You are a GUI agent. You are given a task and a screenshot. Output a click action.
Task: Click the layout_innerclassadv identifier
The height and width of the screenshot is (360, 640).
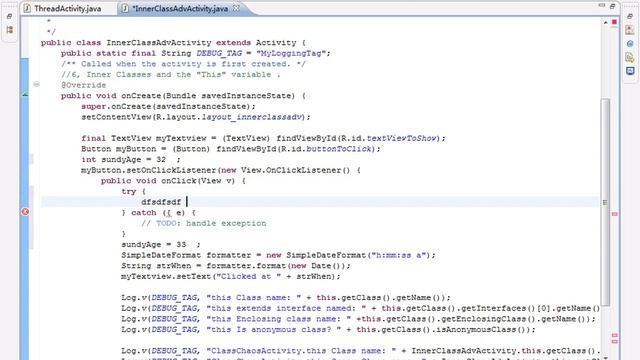click(253, 117)
